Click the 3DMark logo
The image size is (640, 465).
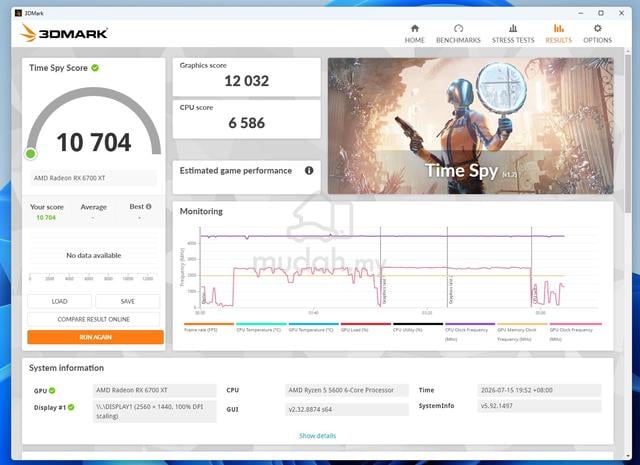pos(64,33)
